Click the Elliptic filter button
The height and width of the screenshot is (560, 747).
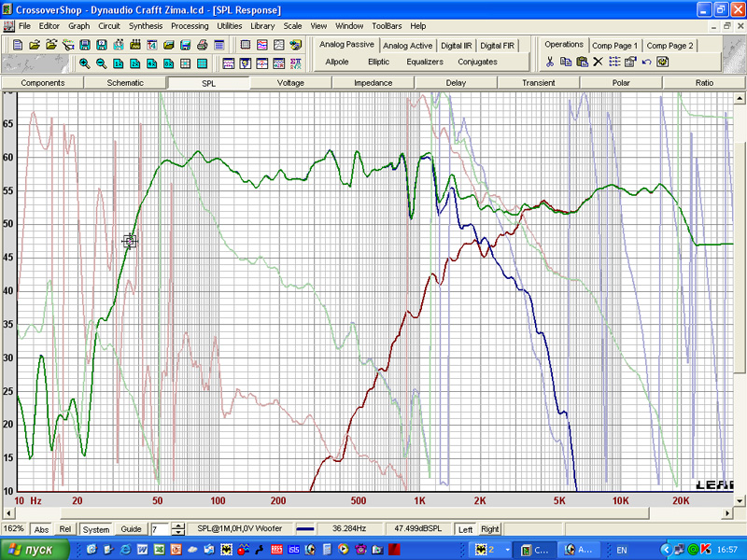point(379,62)
